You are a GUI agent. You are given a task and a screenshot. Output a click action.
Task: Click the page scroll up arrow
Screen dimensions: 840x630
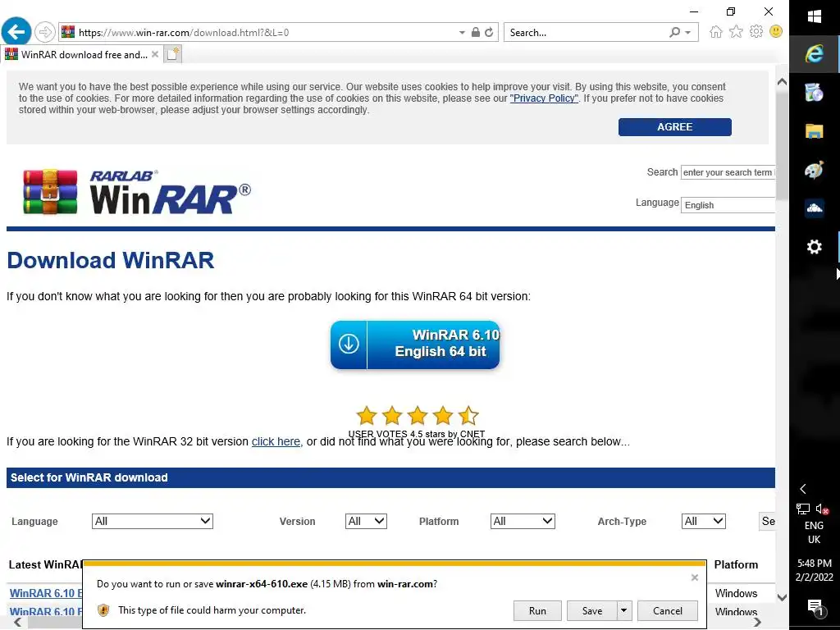click(782, 82)
